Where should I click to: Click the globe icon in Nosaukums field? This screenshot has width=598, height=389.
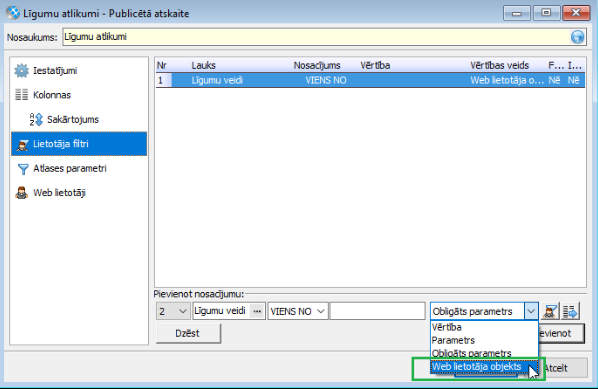577,37
